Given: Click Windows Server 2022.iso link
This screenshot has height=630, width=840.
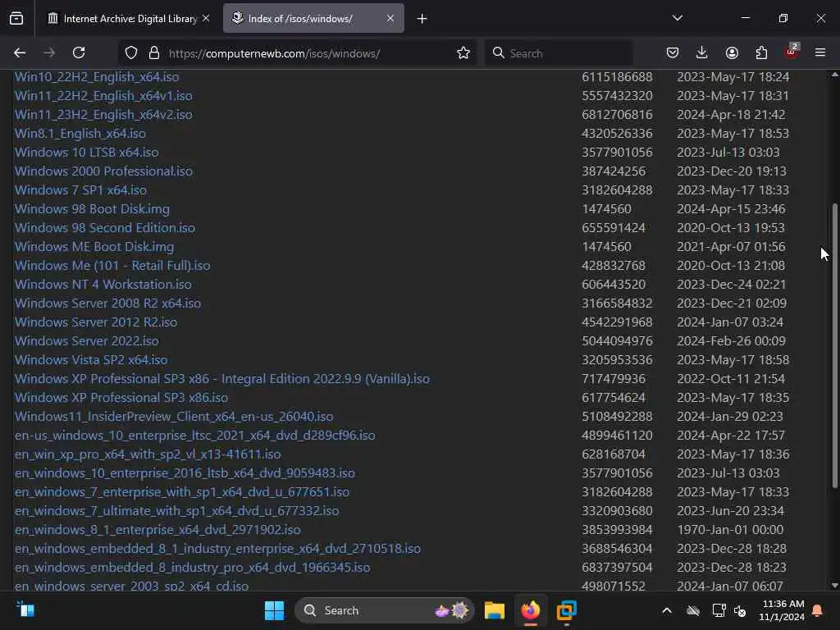Looking at the screenshot, I should pyautogui.click(x=87, y=340).
